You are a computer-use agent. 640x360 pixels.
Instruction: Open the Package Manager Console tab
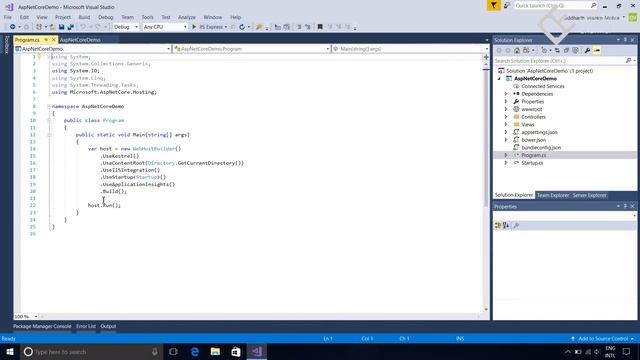(42, 326)
